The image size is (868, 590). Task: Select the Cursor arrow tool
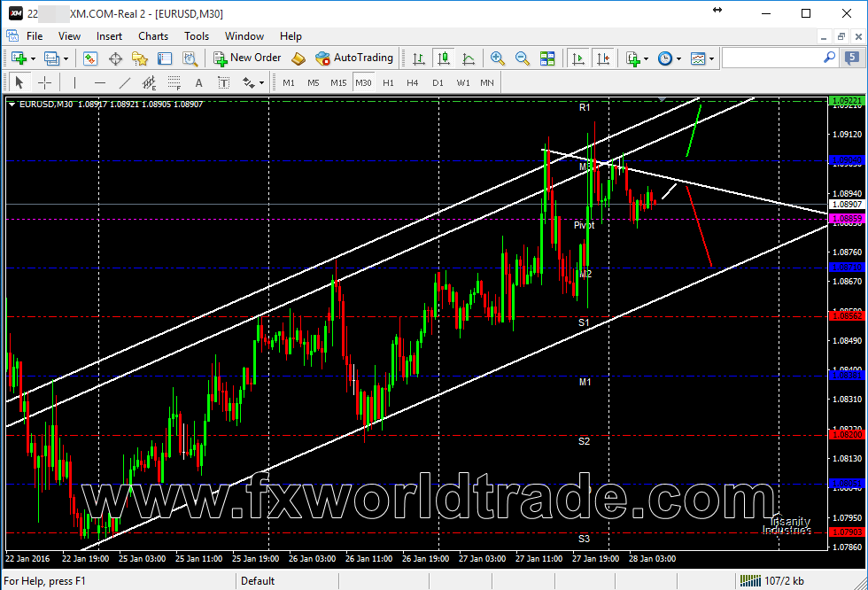pyautogui.click(x=19, y=82)
